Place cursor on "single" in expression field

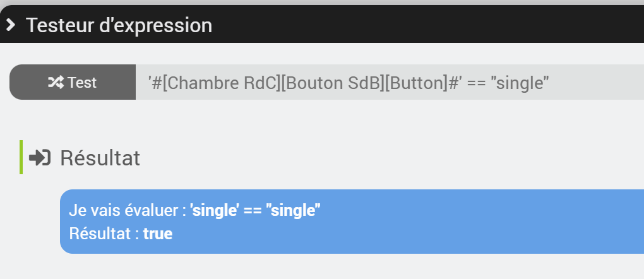click(522, 83)
